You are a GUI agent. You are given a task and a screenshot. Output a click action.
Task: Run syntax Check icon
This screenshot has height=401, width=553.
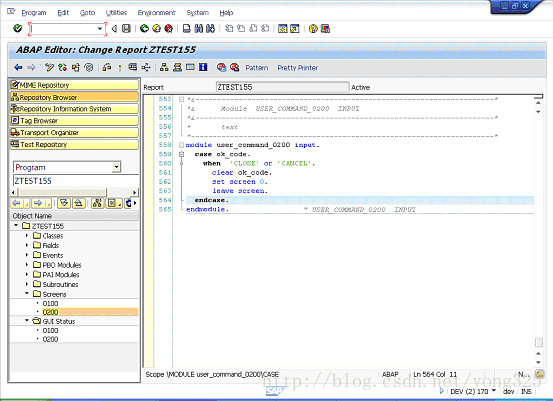point(107,67)
